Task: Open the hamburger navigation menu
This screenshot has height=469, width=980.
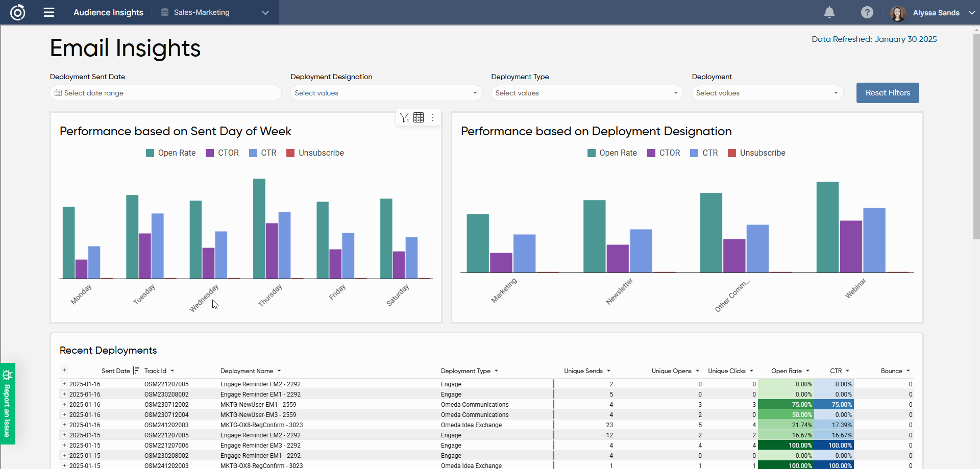Action: pos(49,12)
